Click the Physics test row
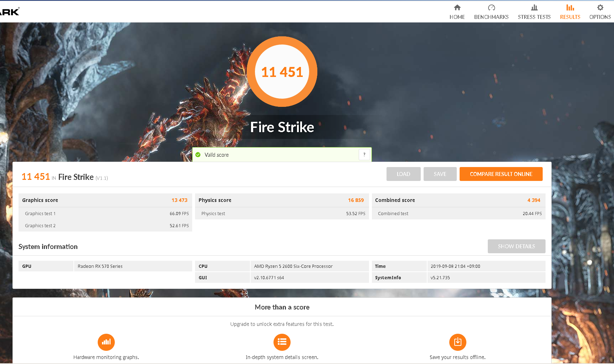 (282, 213)
